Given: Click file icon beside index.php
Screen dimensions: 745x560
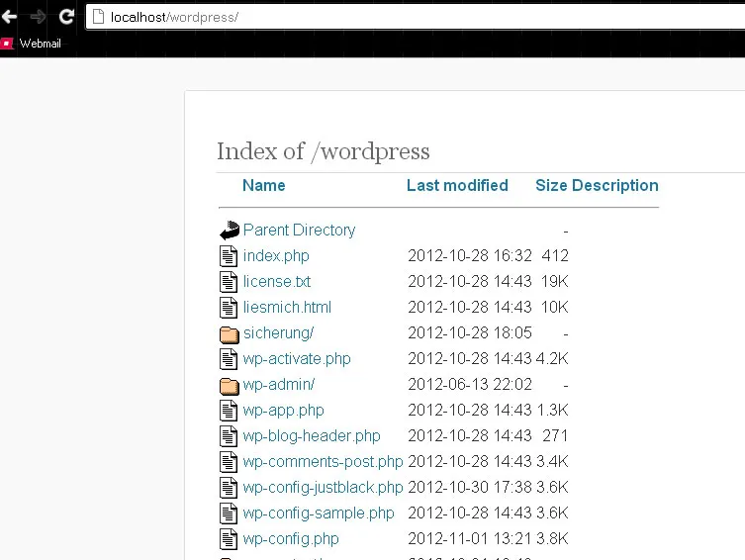Looking at the screenshot, I should (229, 256).
